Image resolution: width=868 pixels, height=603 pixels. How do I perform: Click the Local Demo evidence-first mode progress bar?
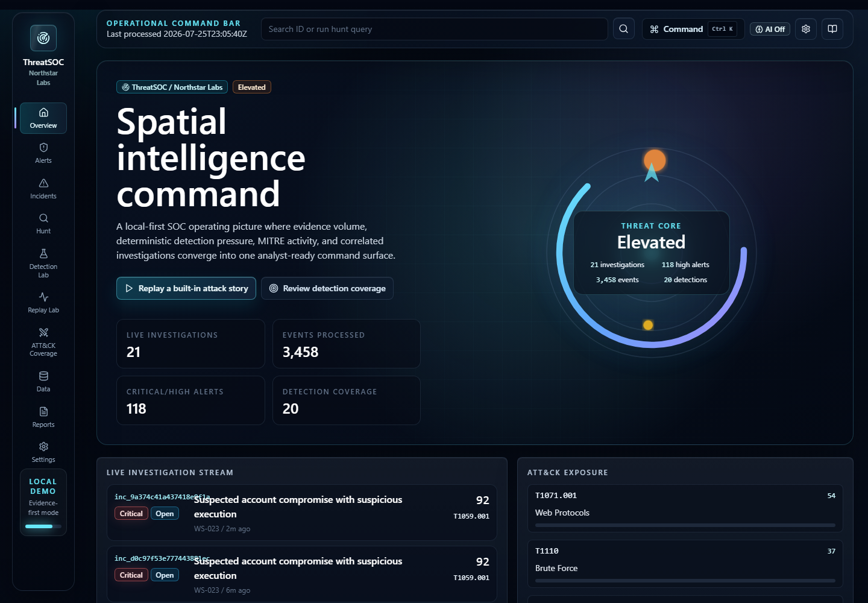[43, 526]
